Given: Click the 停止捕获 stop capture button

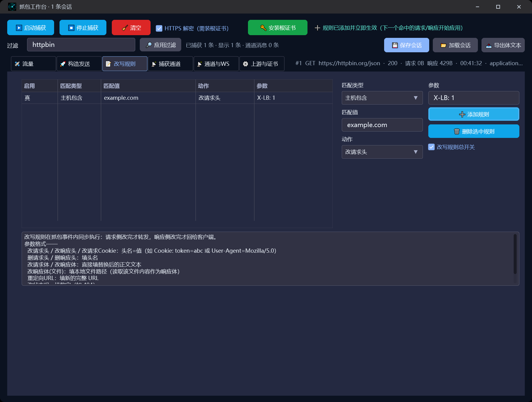Looking at the screenshot, I should 83,28.
